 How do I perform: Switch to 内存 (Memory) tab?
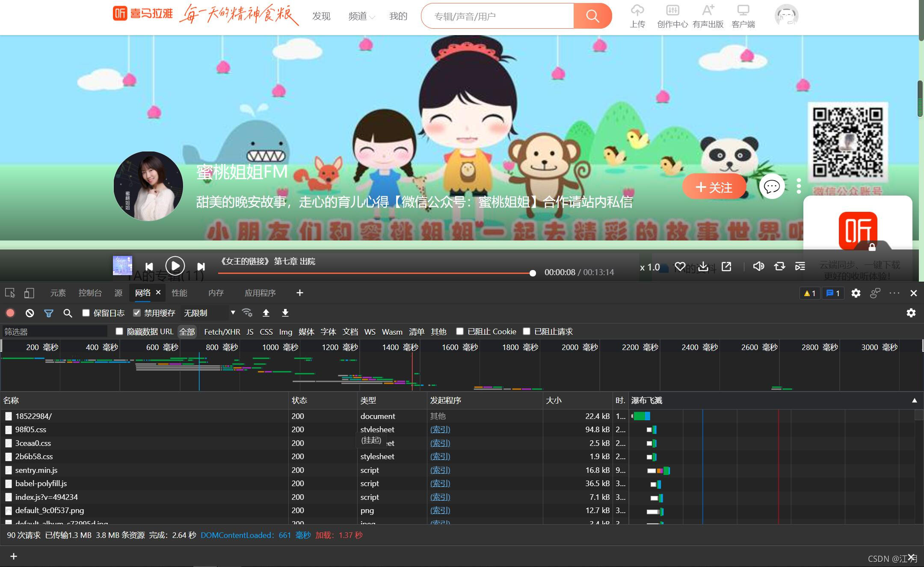(216, 293)
